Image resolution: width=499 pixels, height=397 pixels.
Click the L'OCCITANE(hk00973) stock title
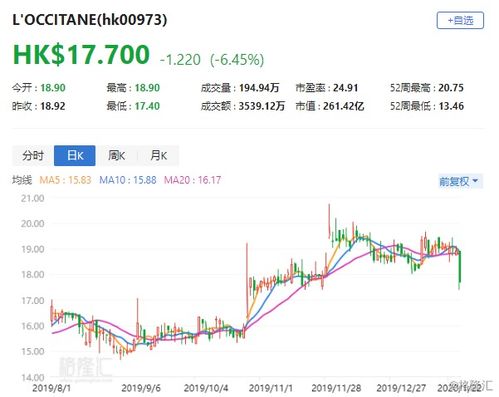90,20
